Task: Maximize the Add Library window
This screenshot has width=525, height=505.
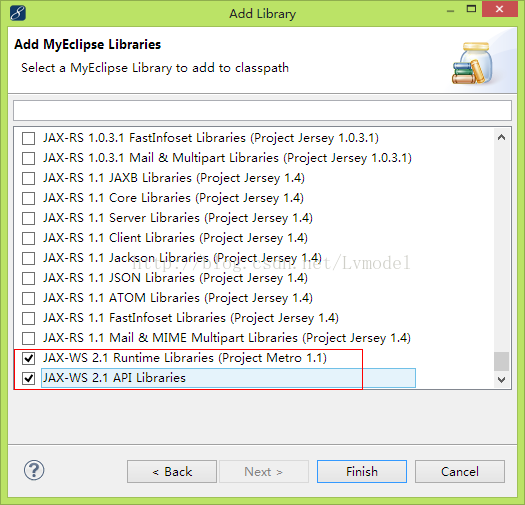Action: click(x=471, y=9)
